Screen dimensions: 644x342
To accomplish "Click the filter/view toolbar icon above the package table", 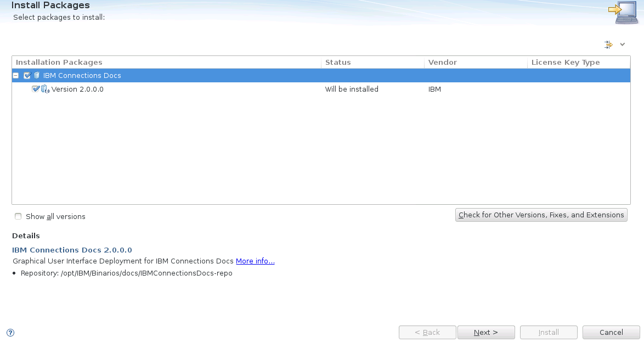I will point(608,44).
